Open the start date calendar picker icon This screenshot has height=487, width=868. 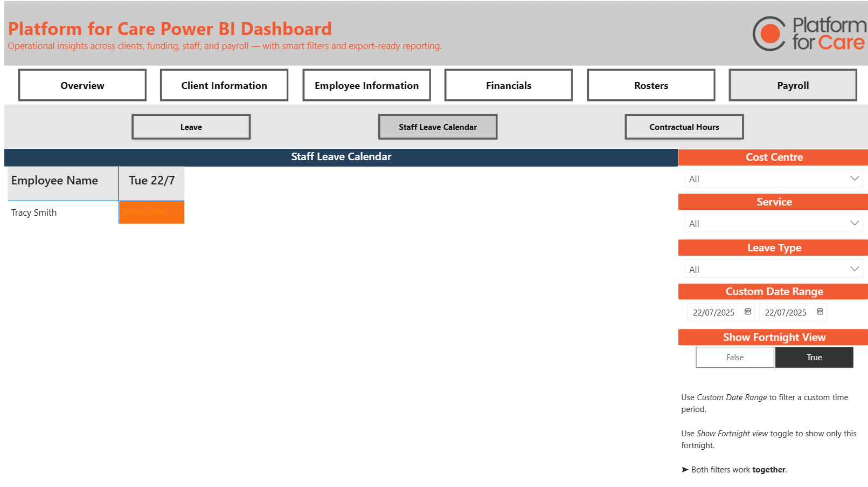click(748, 312)
